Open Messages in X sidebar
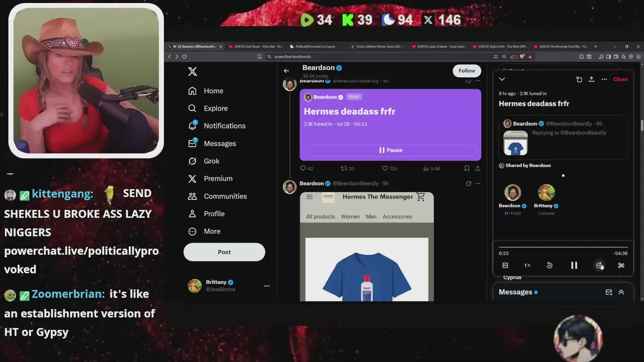The width and height of the screenshot is (644, 362). [x=212, y=143]
